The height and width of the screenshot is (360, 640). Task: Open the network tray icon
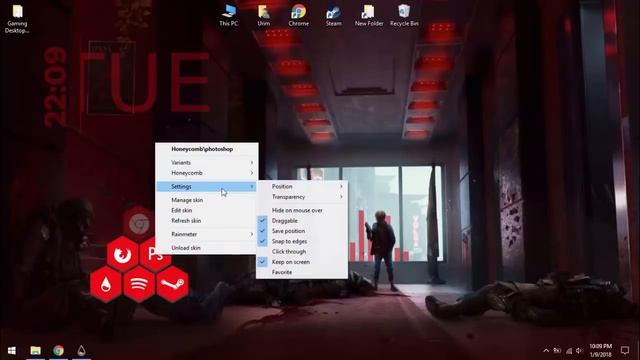[569, 351]
